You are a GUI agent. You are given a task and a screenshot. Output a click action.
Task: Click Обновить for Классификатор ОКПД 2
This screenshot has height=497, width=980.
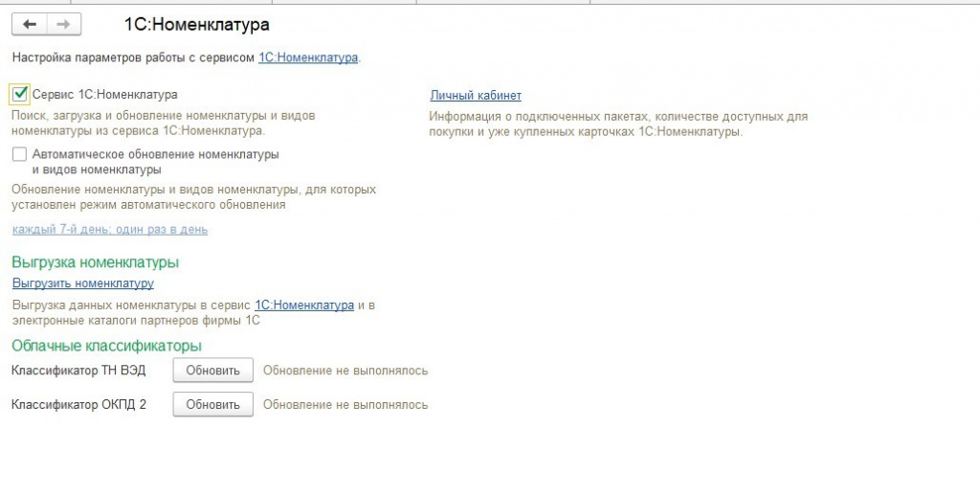click(x=213, y=404)
